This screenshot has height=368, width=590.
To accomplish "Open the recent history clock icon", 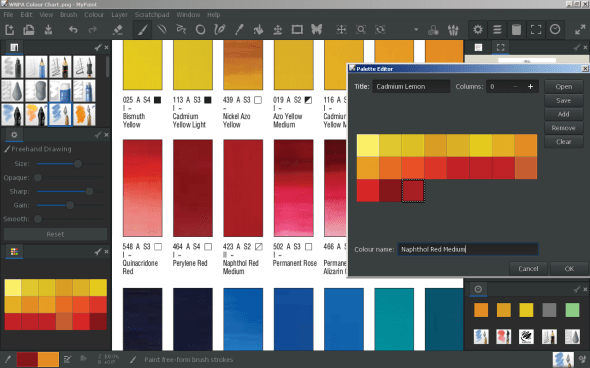I will (555, 29).
